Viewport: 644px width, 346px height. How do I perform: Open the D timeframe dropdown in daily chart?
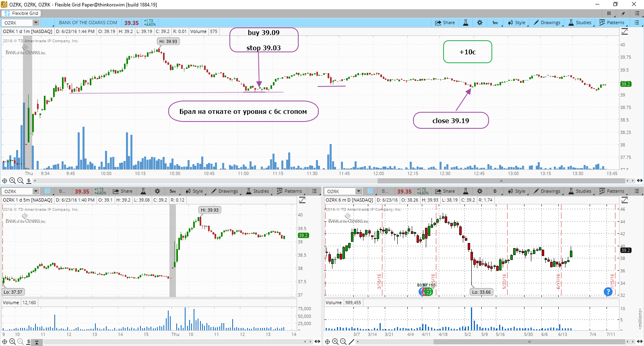click(496, 191)
